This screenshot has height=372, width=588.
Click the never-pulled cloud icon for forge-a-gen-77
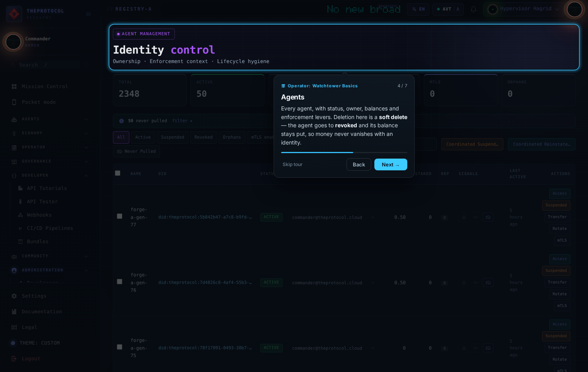488,217
